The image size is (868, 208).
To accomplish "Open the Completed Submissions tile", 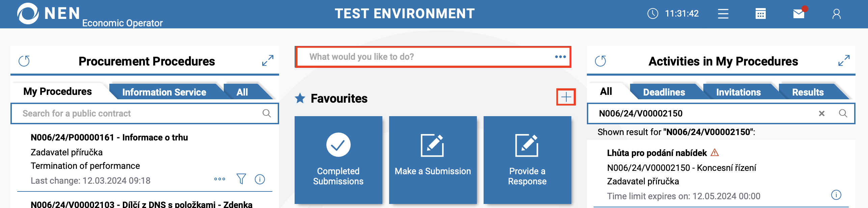I will (x=338, y=160).
